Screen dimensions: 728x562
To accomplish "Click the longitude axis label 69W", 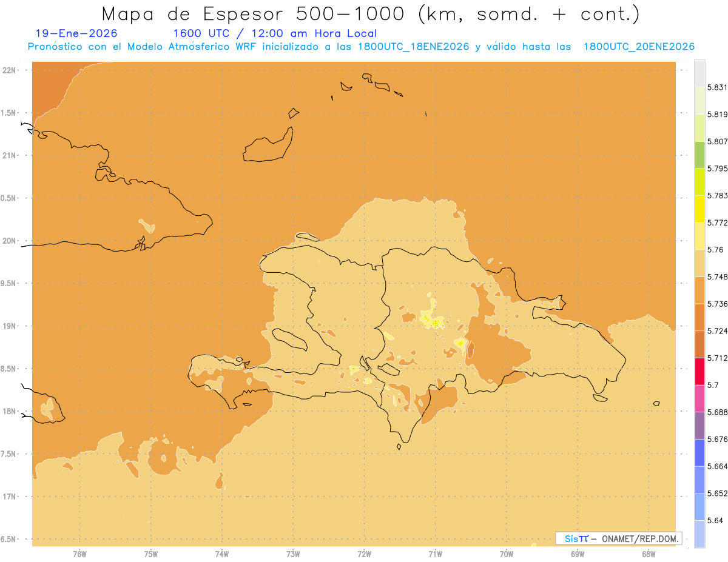I will tap(578, 554).
